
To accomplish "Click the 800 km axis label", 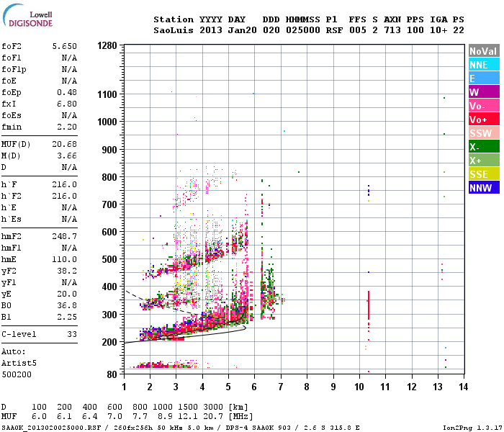I will tap(109, 177).
